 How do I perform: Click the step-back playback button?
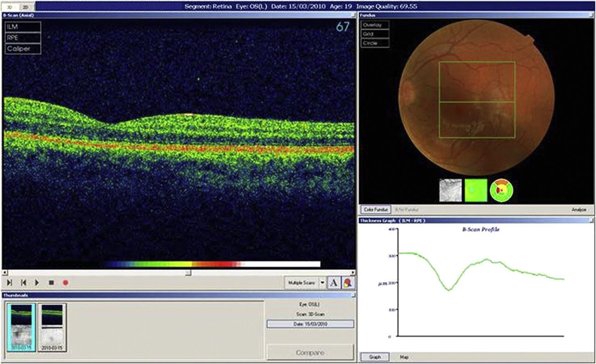click(23, 283)
